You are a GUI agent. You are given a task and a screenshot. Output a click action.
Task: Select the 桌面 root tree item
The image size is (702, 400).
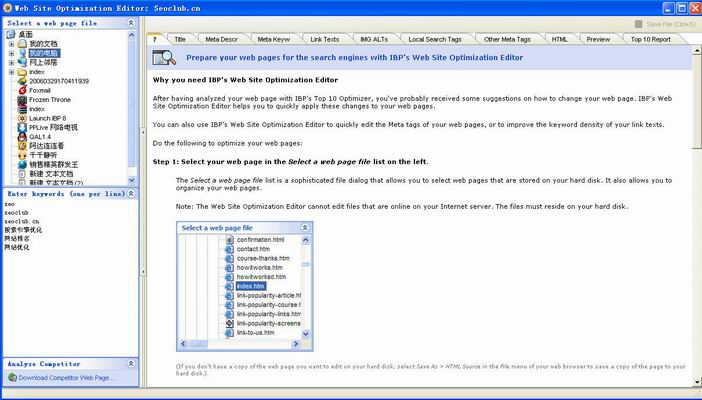(x=26, y=34)
